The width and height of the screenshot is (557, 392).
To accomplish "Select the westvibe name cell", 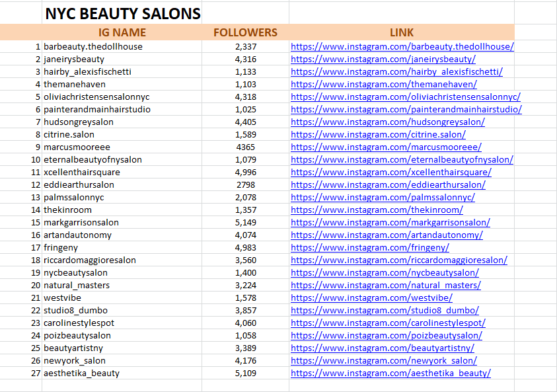I will point(122,298).
